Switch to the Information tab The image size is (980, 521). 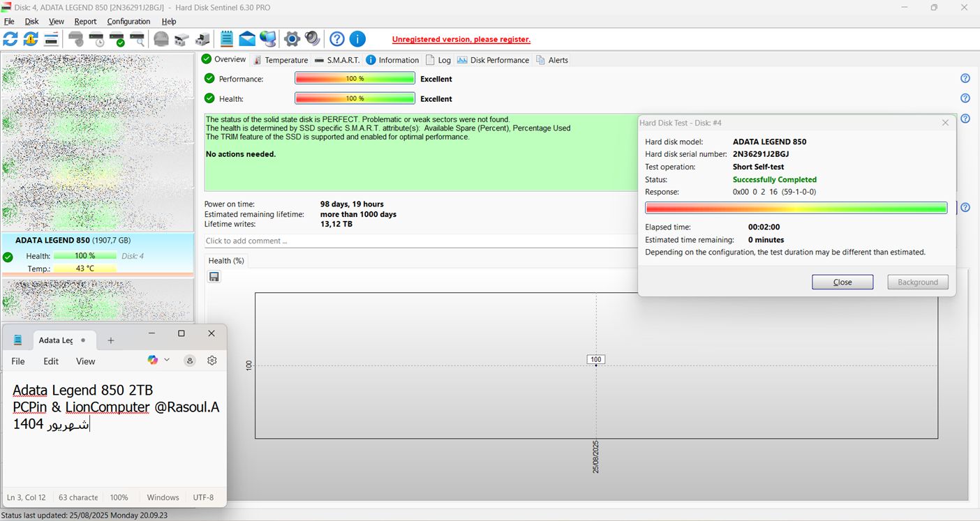click(392, 60)
